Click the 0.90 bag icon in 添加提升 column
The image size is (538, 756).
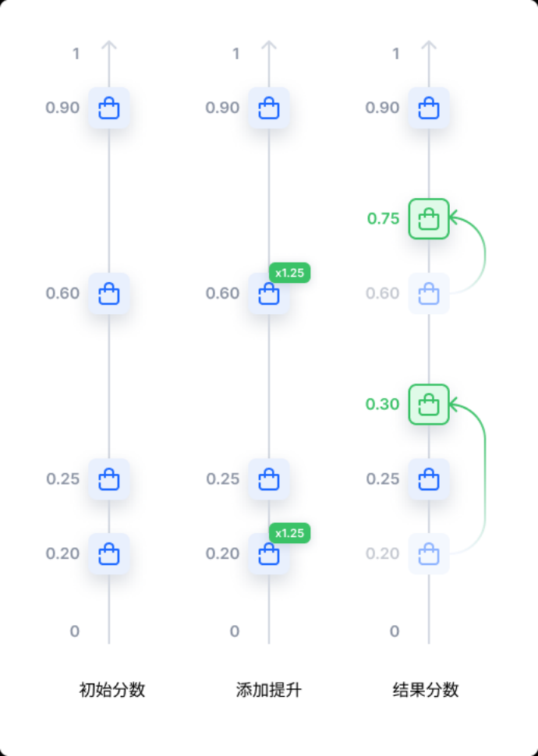pos(269,108)
